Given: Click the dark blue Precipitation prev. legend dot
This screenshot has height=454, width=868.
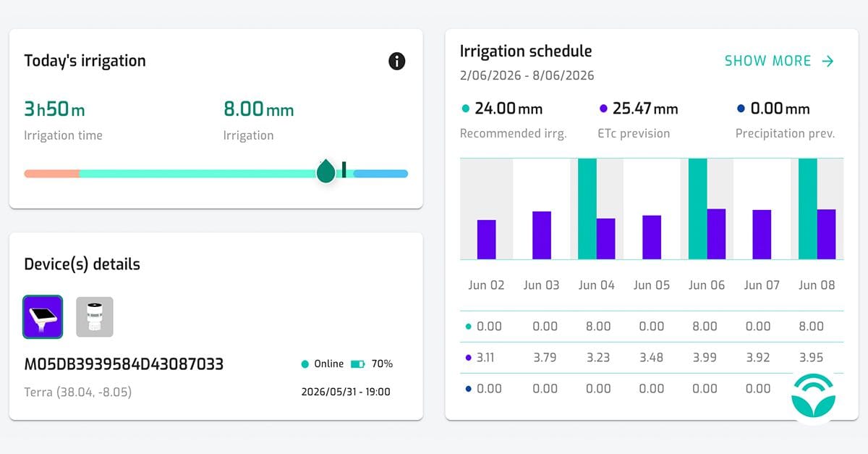Looking at the screenshot, I should click(740, 109).
